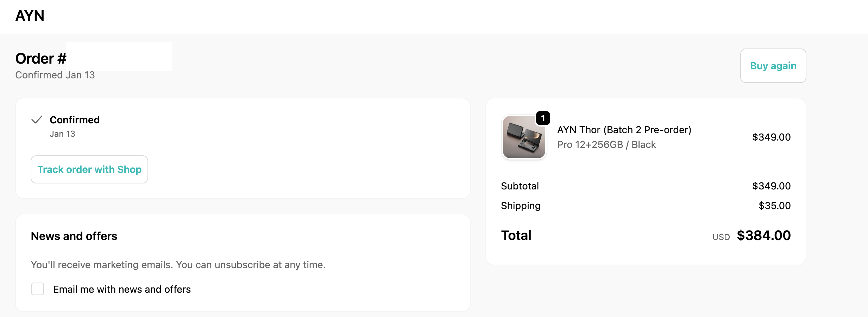868x317 pixels.
Task: Click the 'Email me with news and offers' label
Action: [122, 289]
